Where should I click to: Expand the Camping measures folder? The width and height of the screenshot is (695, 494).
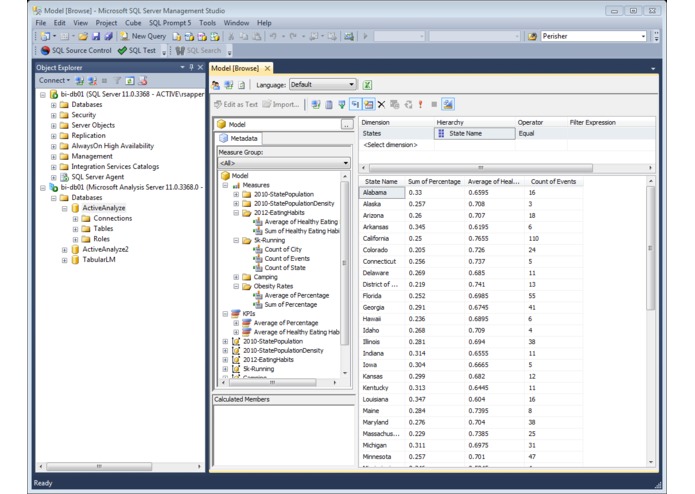point(236,277)
